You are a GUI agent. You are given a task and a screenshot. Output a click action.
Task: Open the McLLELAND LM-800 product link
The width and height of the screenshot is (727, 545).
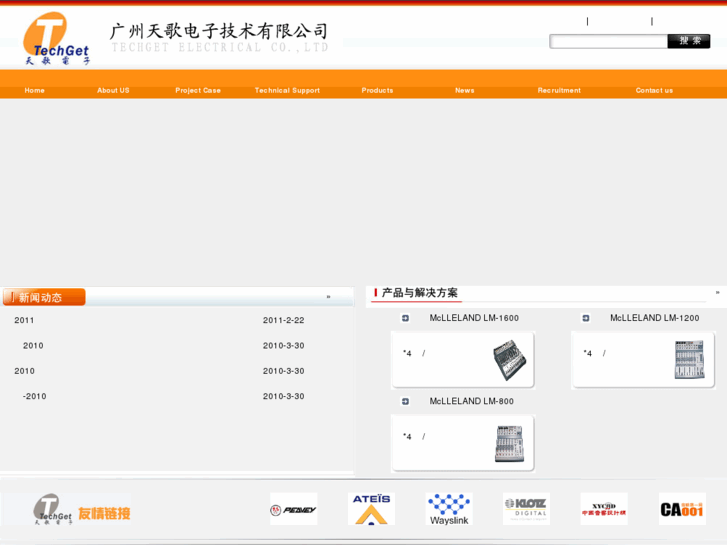click(x=472, y=401)
